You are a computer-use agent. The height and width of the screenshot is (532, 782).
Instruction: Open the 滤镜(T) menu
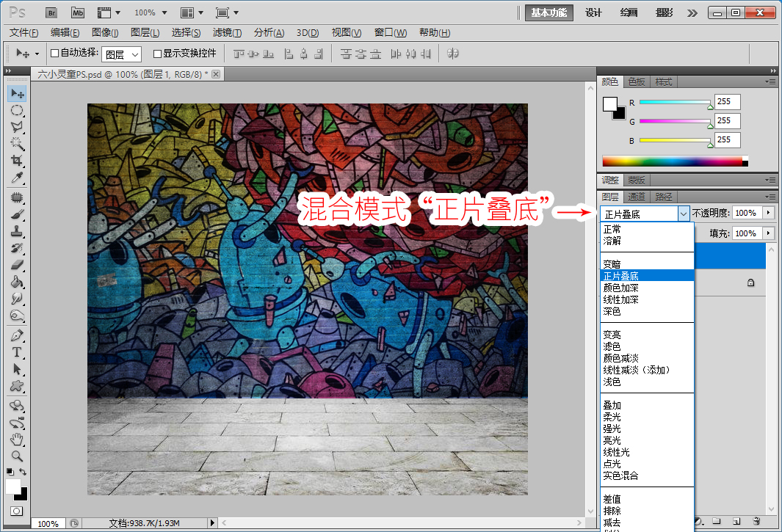pos(227,33)
